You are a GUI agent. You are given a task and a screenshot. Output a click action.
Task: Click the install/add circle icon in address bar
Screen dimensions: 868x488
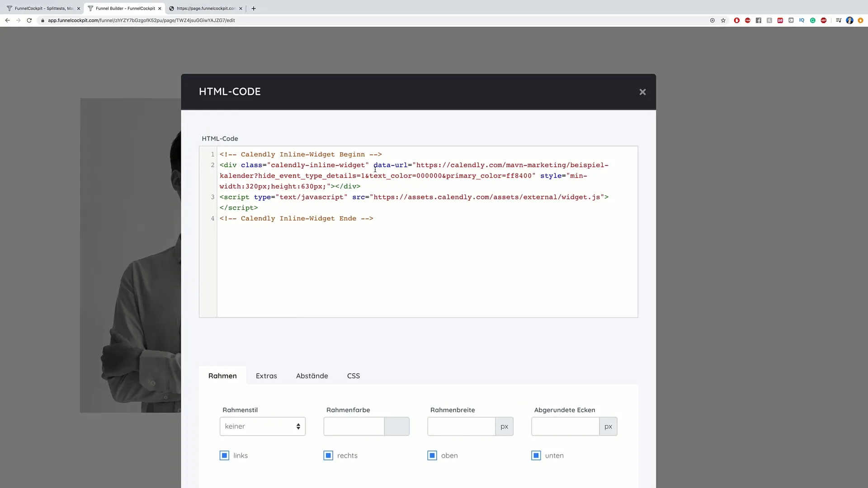pos(712,20)
